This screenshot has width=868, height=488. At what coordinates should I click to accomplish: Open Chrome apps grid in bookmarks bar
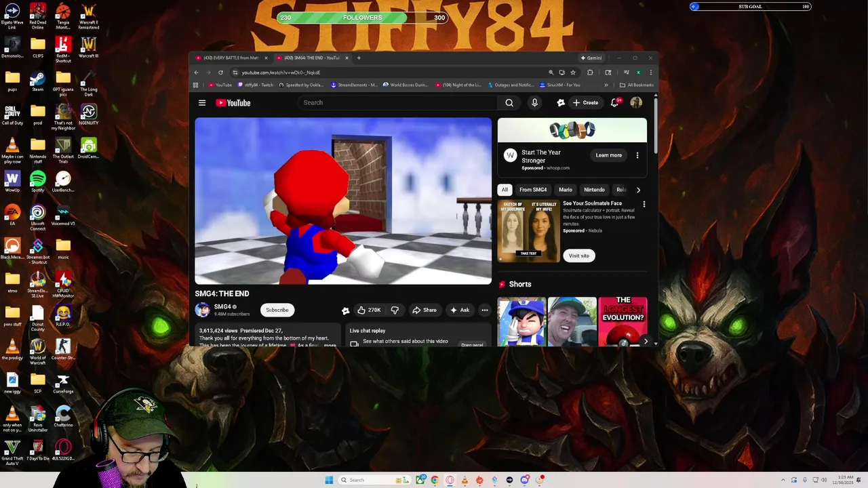coord(195,85)
